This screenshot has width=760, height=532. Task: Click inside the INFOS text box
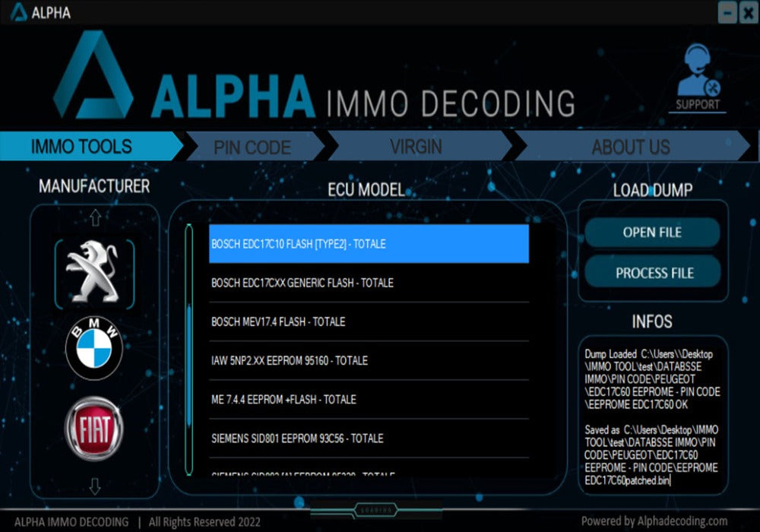tap(652, 416)
